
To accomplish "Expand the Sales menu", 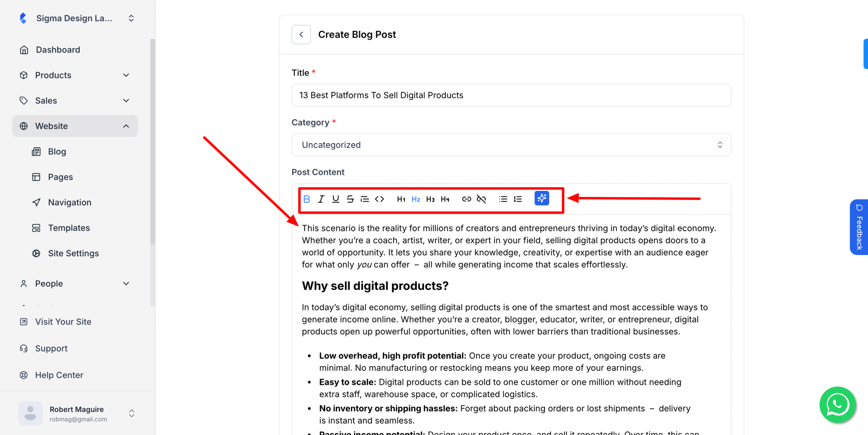I will click(75, 101).
